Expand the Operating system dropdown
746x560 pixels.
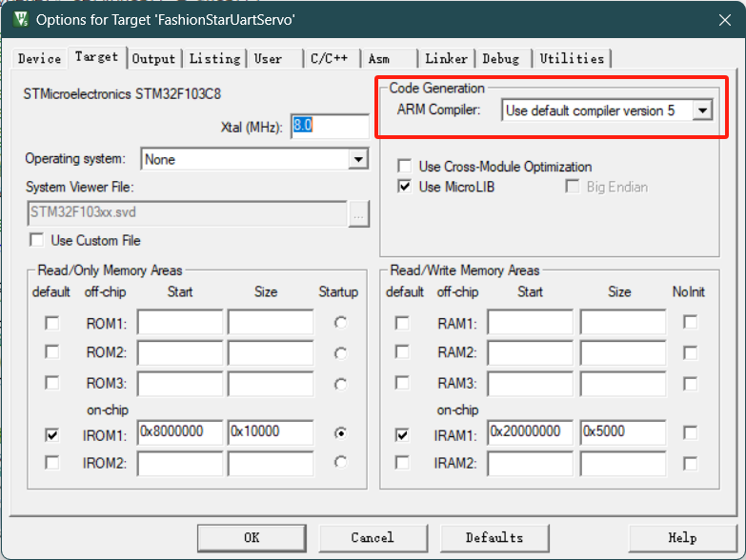click(x=358, y=159)
